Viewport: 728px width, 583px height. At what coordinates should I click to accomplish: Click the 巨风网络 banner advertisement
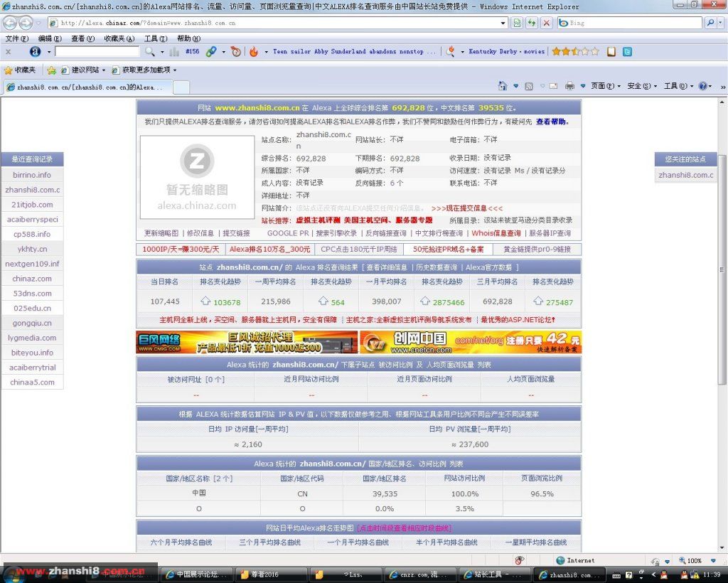tap(247, 343)
